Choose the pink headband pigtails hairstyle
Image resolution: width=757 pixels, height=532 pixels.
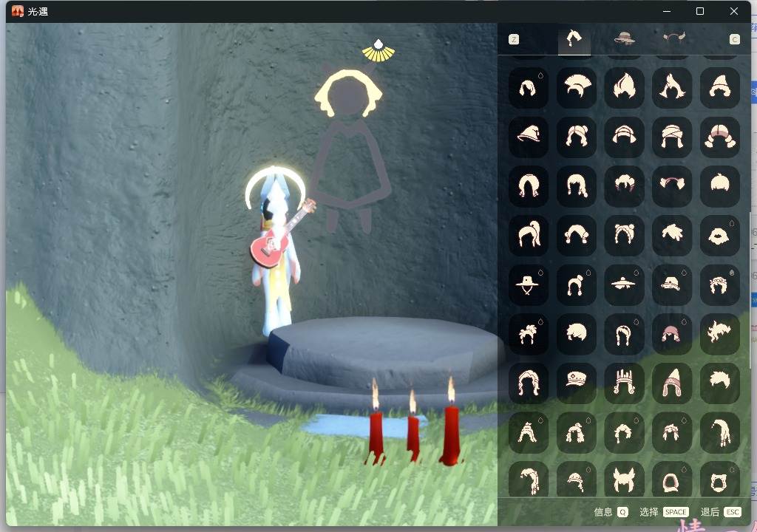coord(672,186)
